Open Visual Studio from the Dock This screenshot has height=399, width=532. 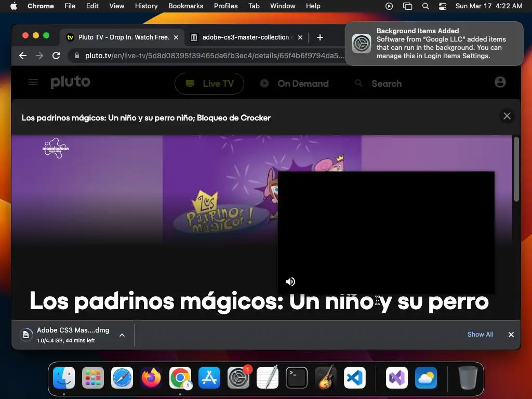point(396,378)
